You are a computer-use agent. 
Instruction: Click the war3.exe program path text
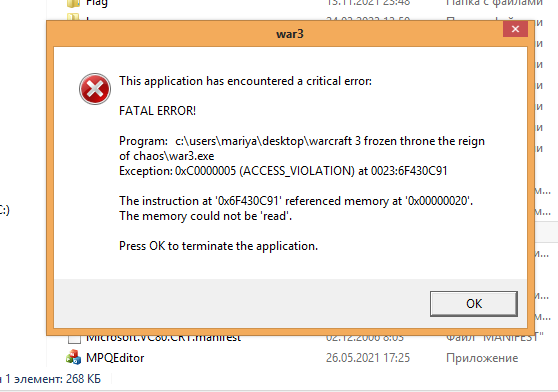coord(302,149)
